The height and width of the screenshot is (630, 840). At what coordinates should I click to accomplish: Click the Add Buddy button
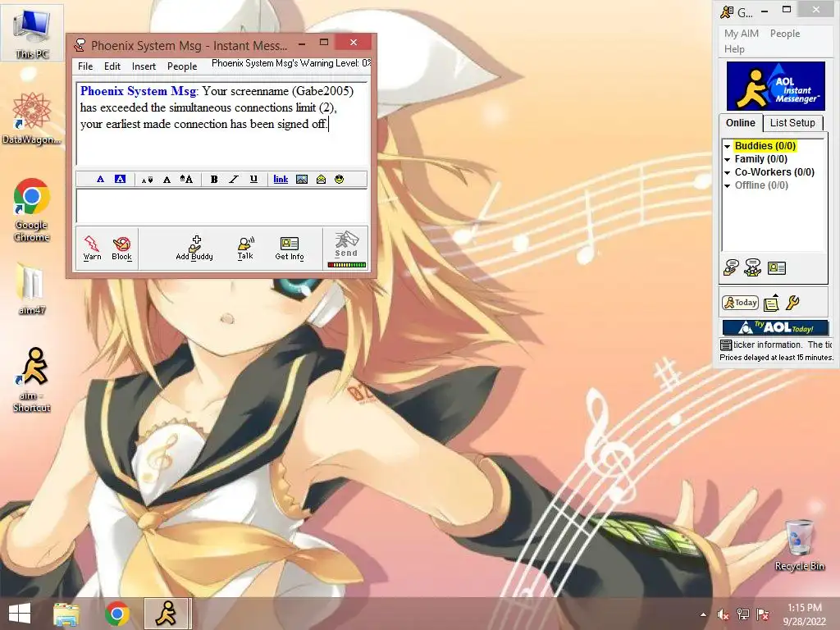[x=194, y=249]
